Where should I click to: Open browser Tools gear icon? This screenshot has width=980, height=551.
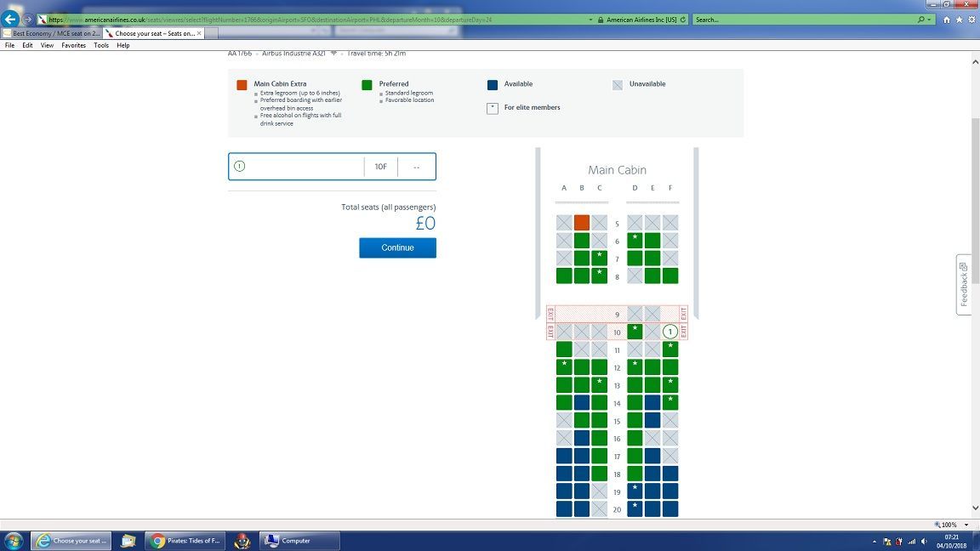point(972,19)
